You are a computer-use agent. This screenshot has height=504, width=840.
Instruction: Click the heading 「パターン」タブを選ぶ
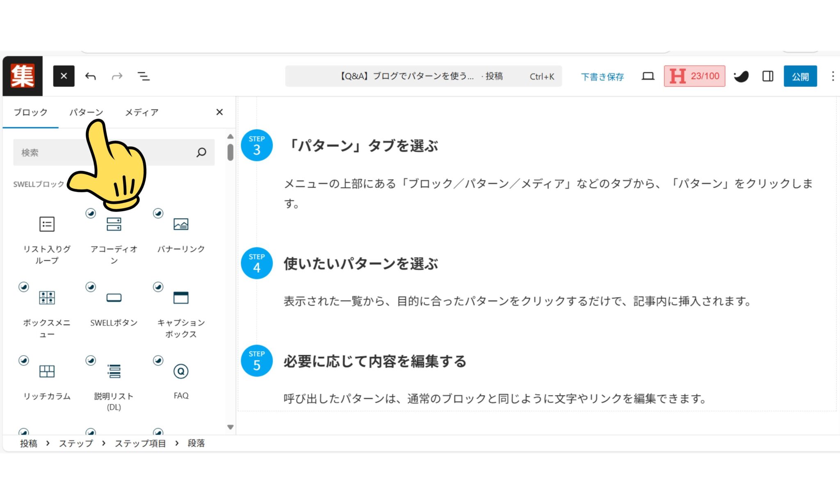tap(361, 146)
